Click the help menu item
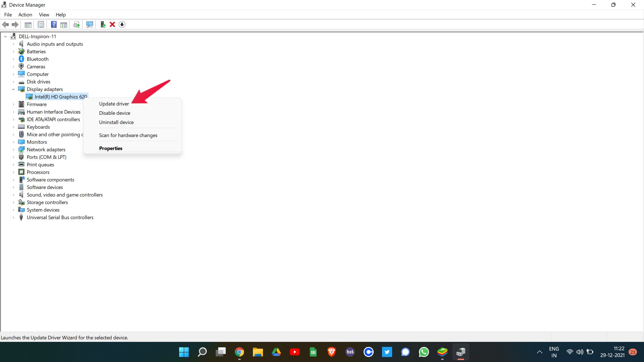This screenshot has width=644, height=362. (61, 15)
